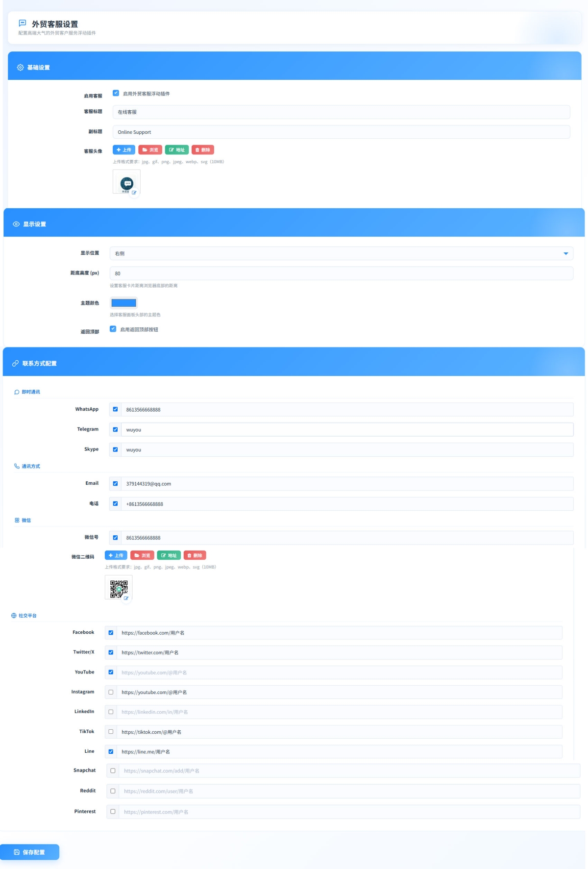Click edit icon on avatar thumbnail
This screenshot has width=588, height=869.
(134, 193)
